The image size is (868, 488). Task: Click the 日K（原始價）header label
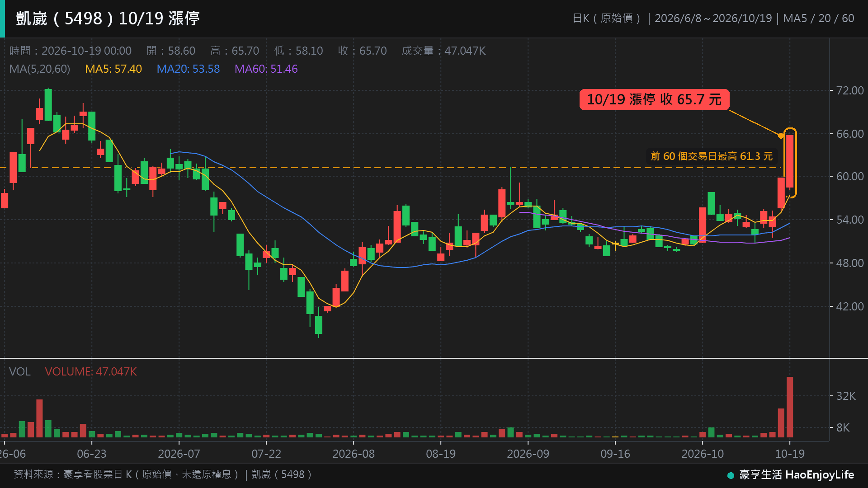607,18
